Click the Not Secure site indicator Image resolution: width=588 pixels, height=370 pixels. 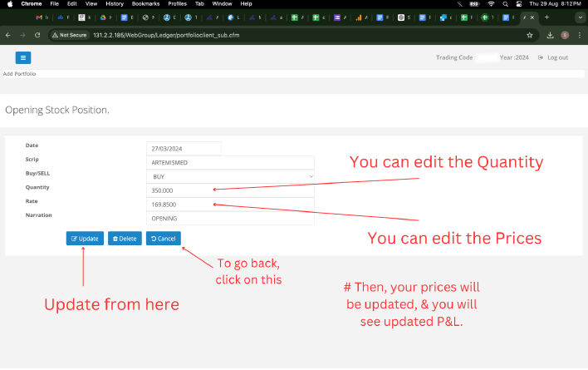[70, 35]
